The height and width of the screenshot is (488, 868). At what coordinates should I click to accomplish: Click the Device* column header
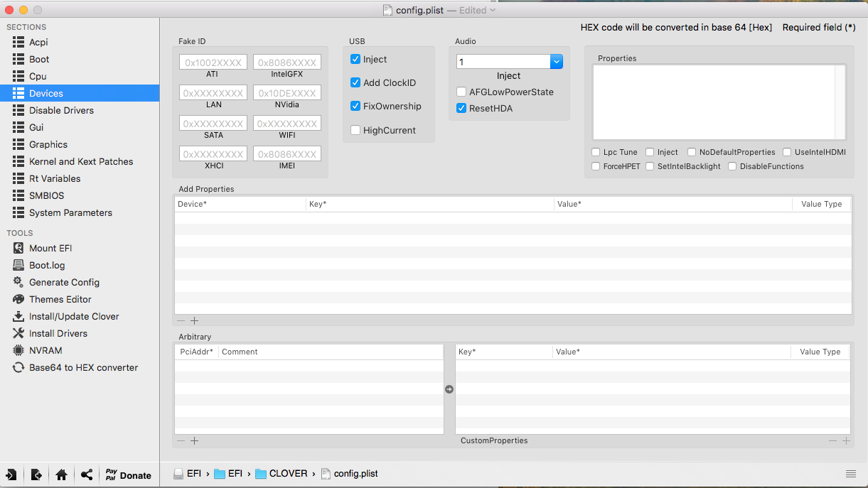[240, 204]
